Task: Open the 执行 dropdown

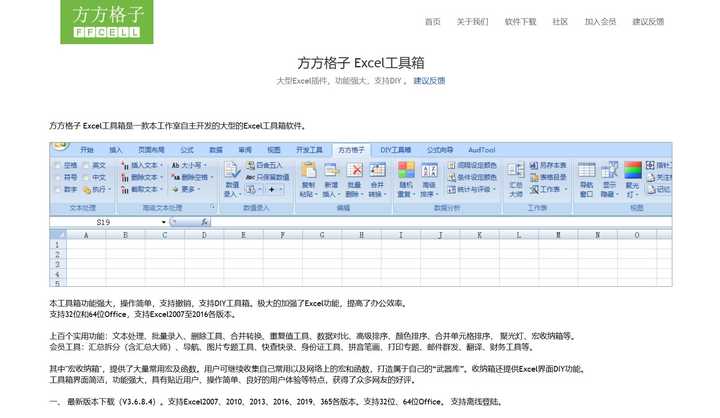Action: pos(97,189)
